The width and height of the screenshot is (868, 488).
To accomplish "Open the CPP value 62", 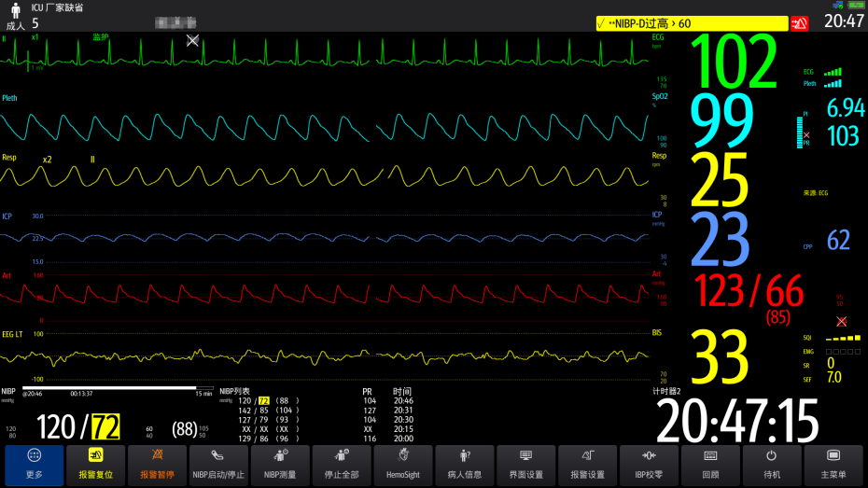I will tap(838, 240).
